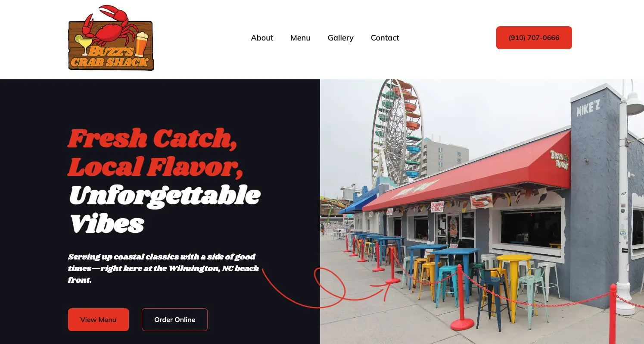Call the (910) 707-0666 phone button
The height and width of the screenshot is (344, 644).
534,38
